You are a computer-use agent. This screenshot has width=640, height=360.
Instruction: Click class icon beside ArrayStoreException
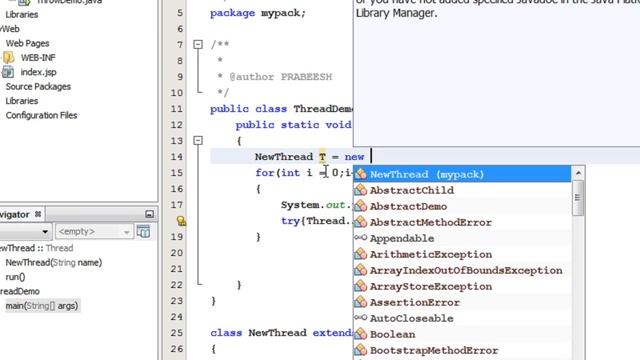click(x=361, y=286)
